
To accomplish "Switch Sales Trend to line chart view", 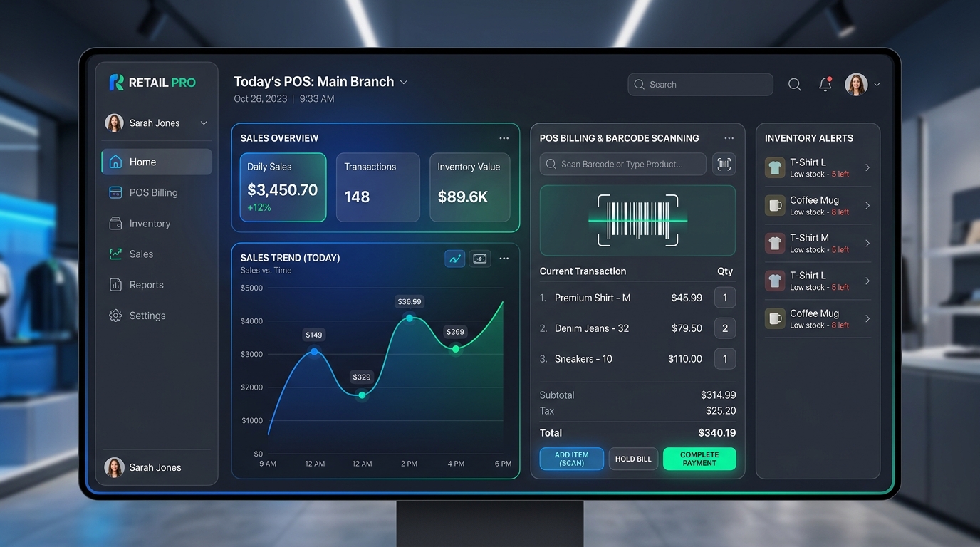I will click(455, 259).
